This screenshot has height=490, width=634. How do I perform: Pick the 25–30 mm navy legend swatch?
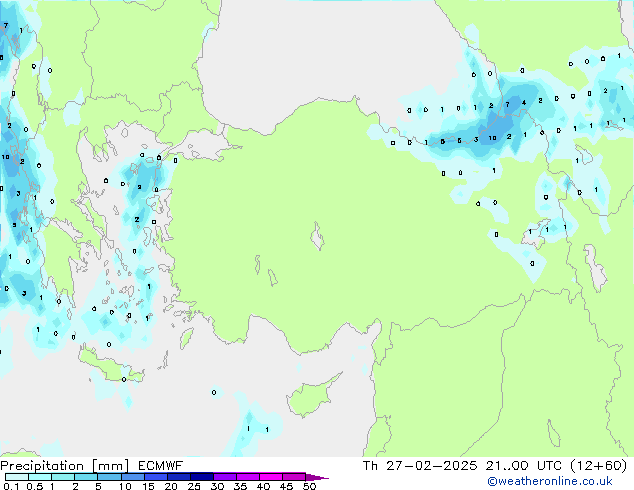201,477
